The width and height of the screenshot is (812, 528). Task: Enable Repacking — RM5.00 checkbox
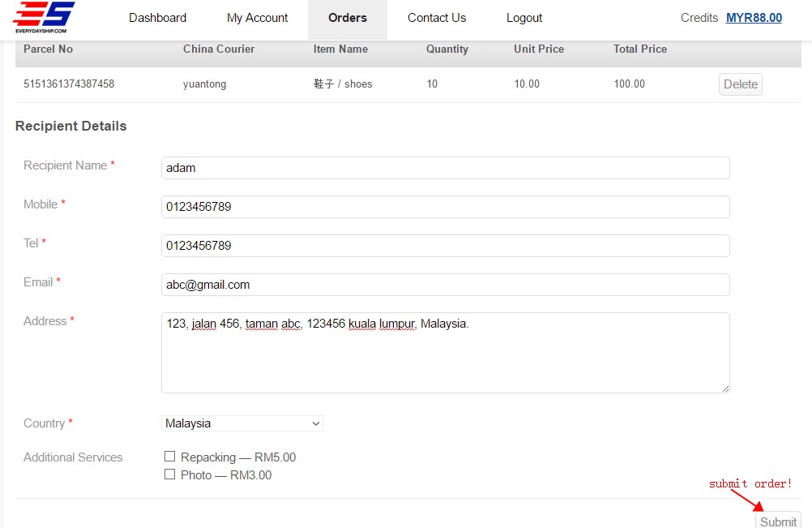click(170, 457)
